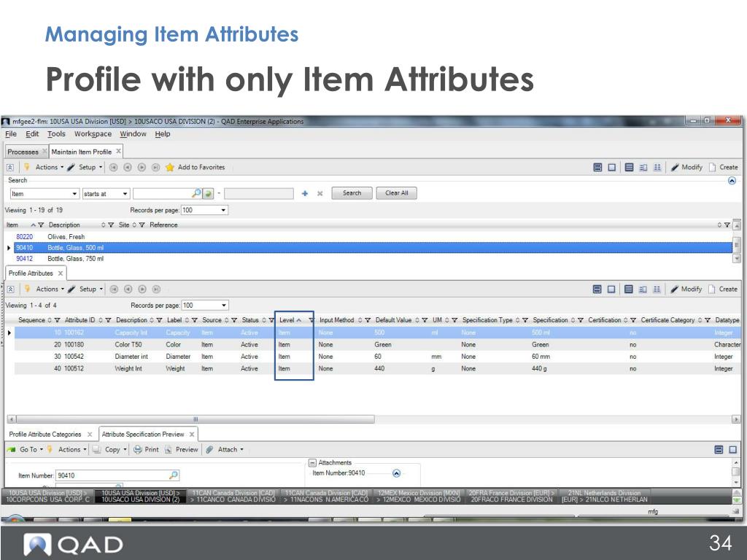Open the File menu
747x560 pixels.
click(x=10, y=134)
